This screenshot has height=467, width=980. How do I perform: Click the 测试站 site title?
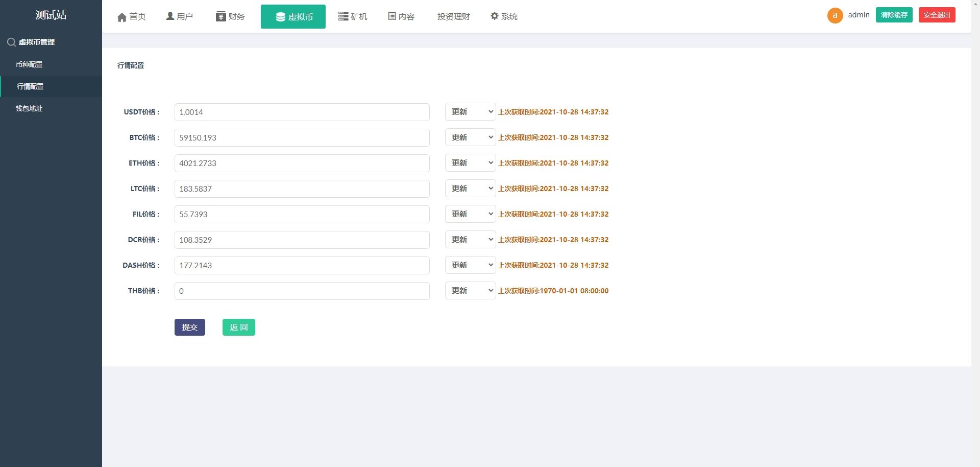click(51, 15)
